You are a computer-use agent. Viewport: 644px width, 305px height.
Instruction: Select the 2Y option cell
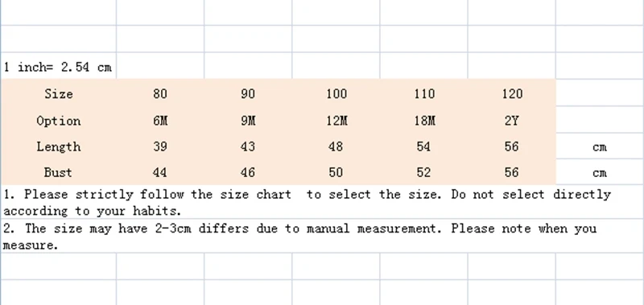(x=511, y=121)
